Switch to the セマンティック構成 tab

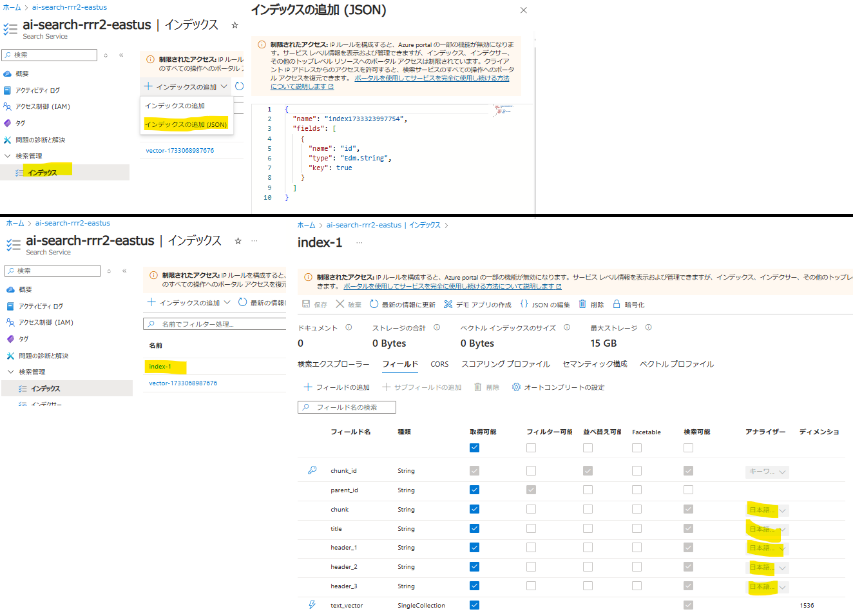(595, 364)
